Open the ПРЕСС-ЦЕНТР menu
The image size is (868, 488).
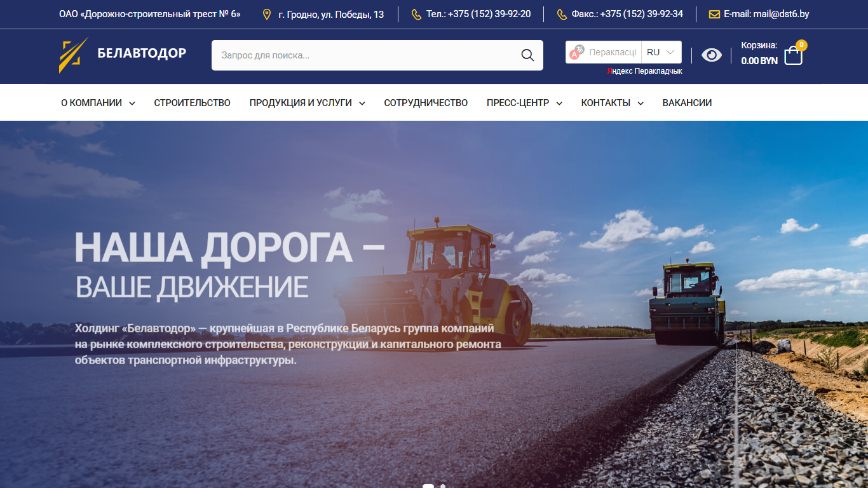[518, 103]
